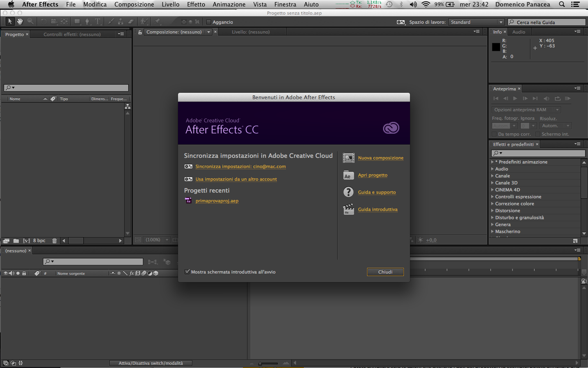The height and width of the screenshot is (368, 588).
Task: Open Spotlight search in menu bar
Action: [562, 4]
